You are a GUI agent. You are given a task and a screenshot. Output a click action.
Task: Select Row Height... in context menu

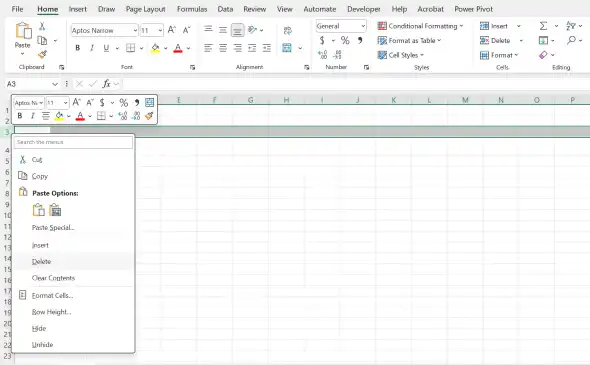click(x=74, y=312)
